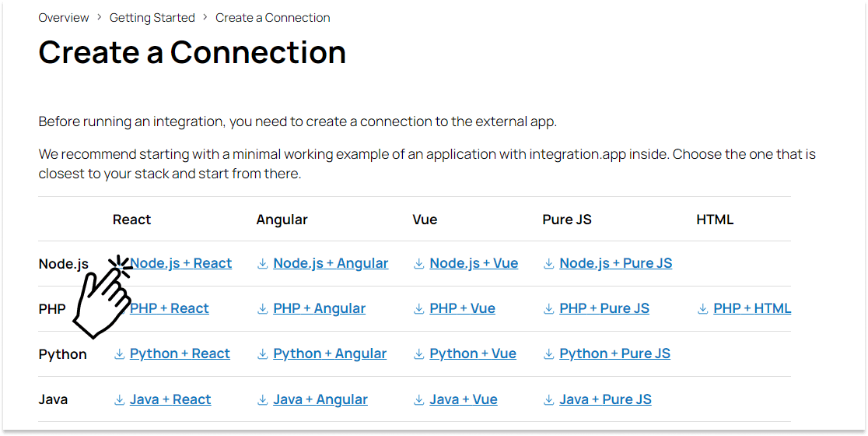Click the PHP + Vue link
Viewport: 868px width, 436px height.
coord(462,308)
